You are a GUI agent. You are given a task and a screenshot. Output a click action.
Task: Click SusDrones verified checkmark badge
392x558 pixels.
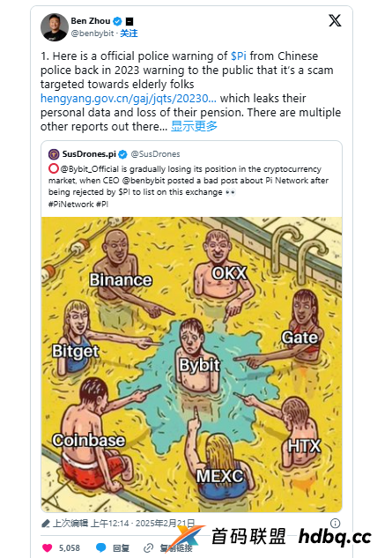(x=122, y=154)
